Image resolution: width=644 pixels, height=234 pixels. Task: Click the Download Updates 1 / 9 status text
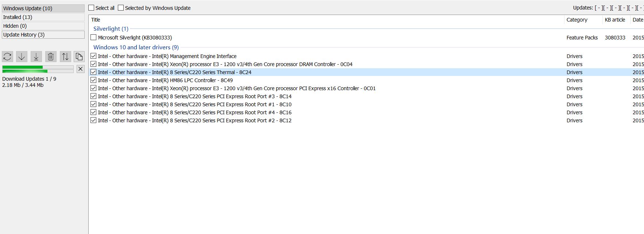[x=29, y=79]
